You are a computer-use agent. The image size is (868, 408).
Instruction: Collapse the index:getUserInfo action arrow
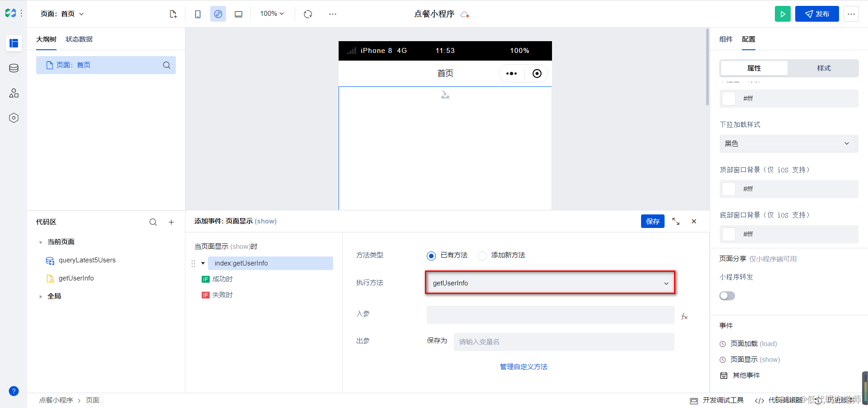point(203,263)
